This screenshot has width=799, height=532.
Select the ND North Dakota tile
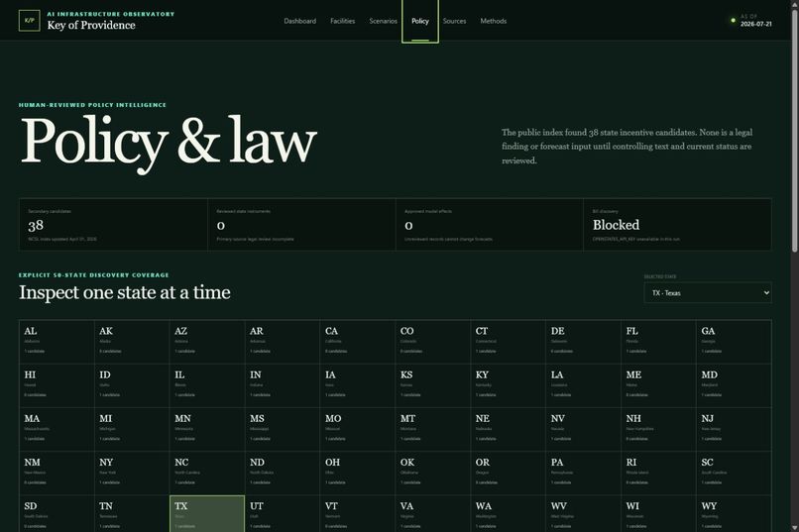pos(283,473)
